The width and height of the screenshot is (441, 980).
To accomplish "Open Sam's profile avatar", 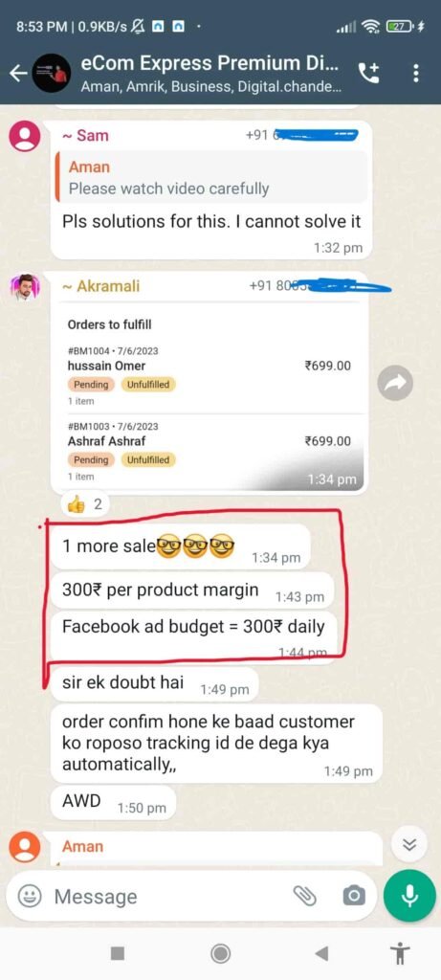I will click(25, 135).
